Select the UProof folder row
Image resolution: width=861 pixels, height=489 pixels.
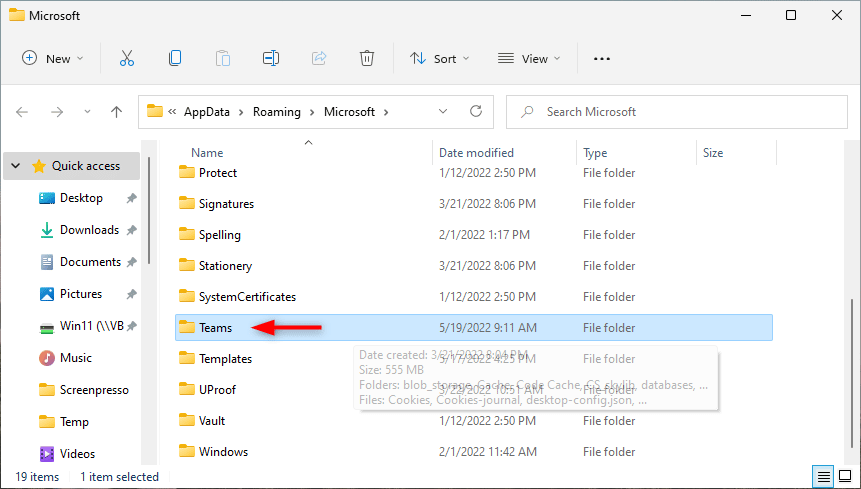(x=473, y=390)
